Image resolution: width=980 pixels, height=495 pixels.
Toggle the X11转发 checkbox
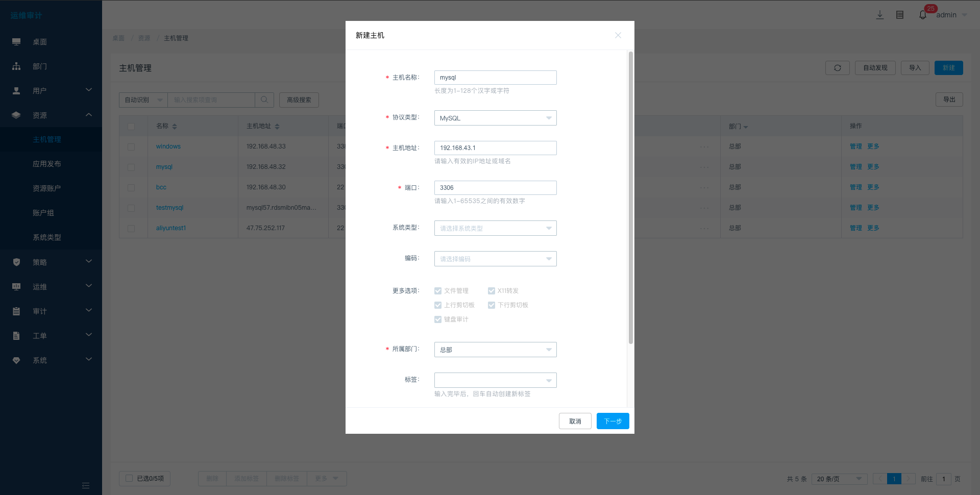tap(492, 291)
